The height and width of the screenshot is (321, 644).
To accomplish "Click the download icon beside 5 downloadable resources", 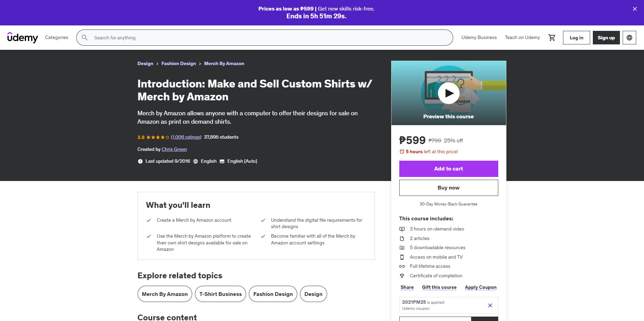I will click(402, 248).
